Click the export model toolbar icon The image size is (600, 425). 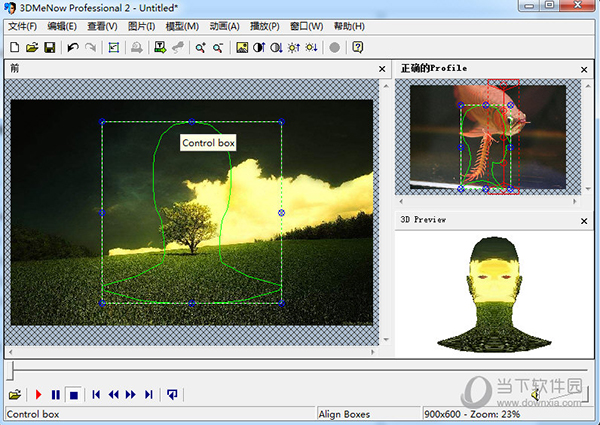160,47
